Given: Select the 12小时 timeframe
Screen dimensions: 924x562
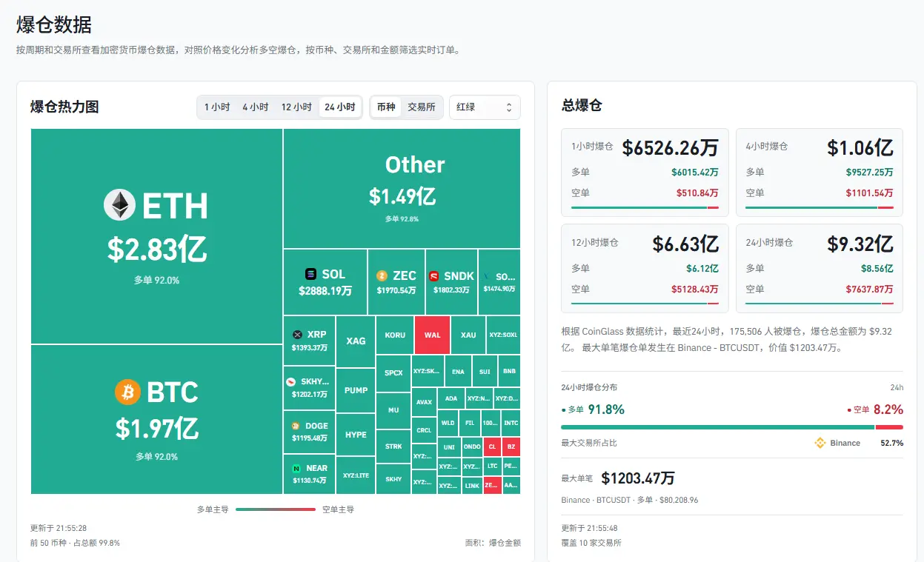Looking at the screenshot, I should [x=296, y=107].
